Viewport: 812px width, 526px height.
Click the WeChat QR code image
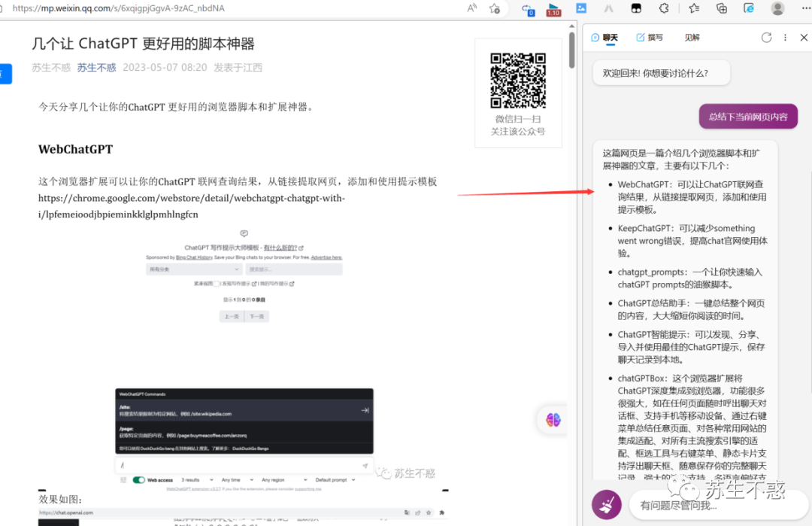pyautogui.click(x=518, y=81)
